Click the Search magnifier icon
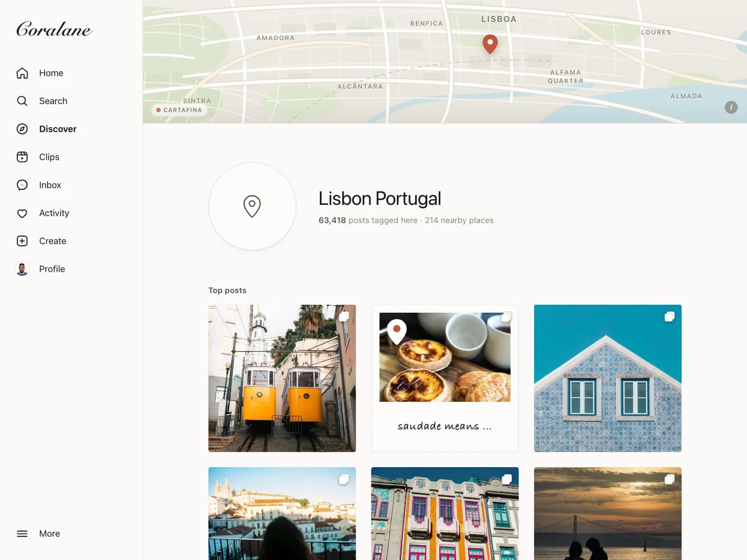The height and width of the screenshot is (560, 747). (x=22, y=101)
